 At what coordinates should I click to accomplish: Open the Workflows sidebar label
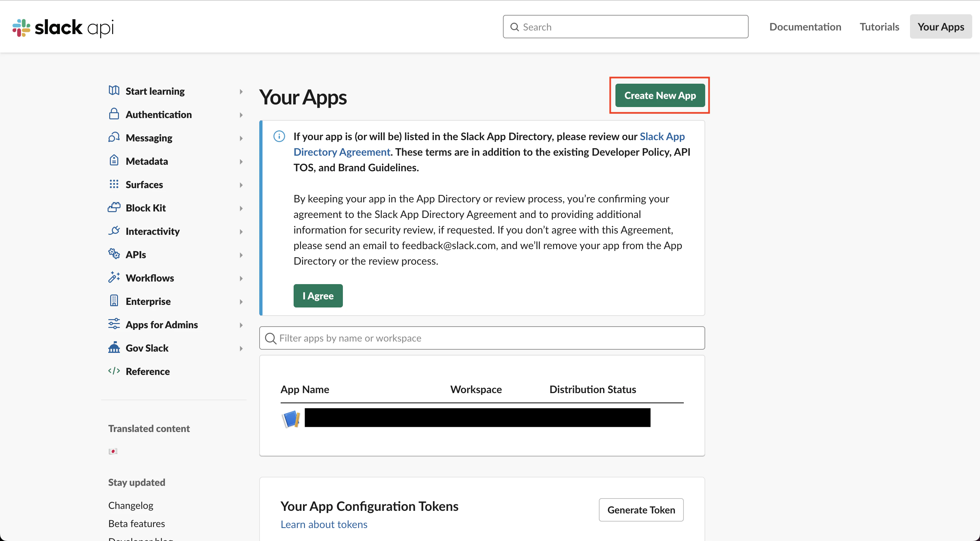pyautogui.click(x=150, y=278)
